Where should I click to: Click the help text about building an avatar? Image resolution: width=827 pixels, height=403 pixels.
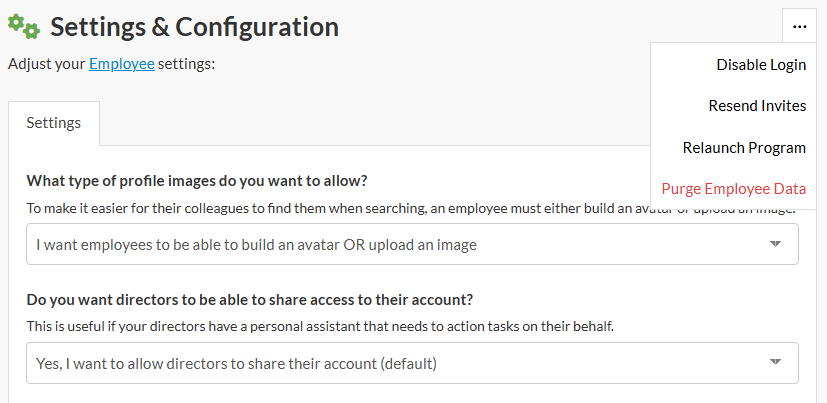[x=330, y=208]
